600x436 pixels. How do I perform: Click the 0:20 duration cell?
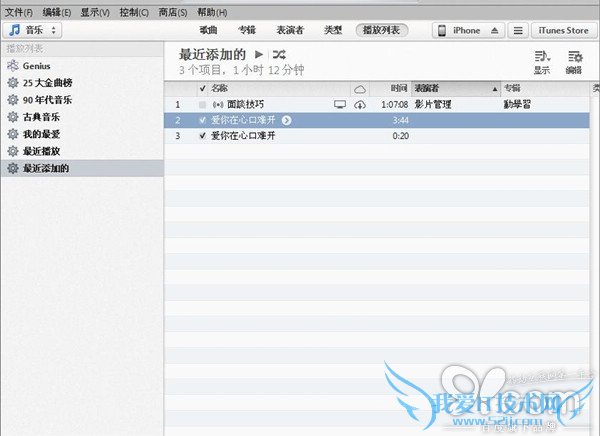(401, 136)
